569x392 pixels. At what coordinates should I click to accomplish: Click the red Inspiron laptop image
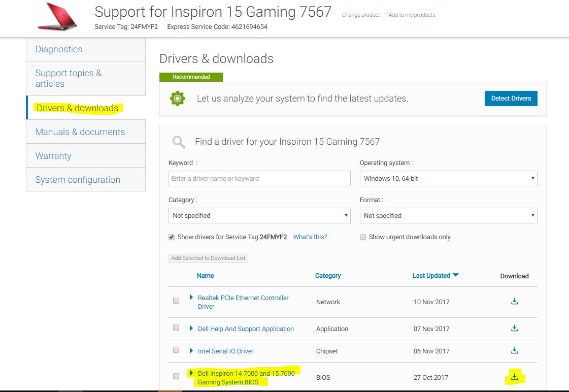point(57,16)
